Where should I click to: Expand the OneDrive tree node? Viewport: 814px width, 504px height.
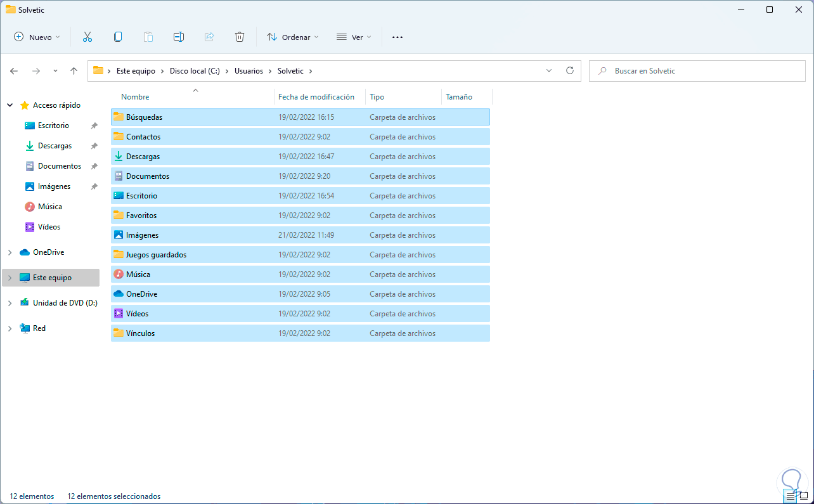[10, 252]
